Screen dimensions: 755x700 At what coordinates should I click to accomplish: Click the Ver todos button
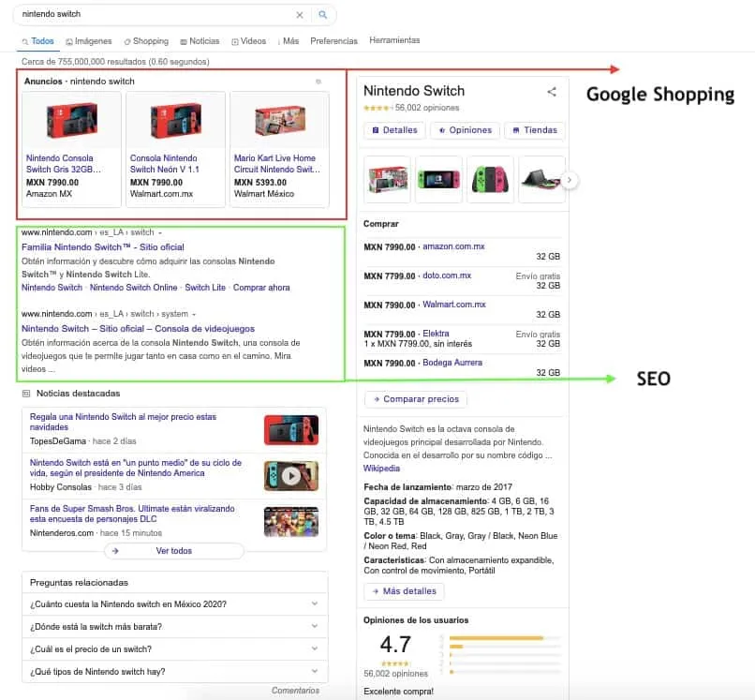click(174, 551)
